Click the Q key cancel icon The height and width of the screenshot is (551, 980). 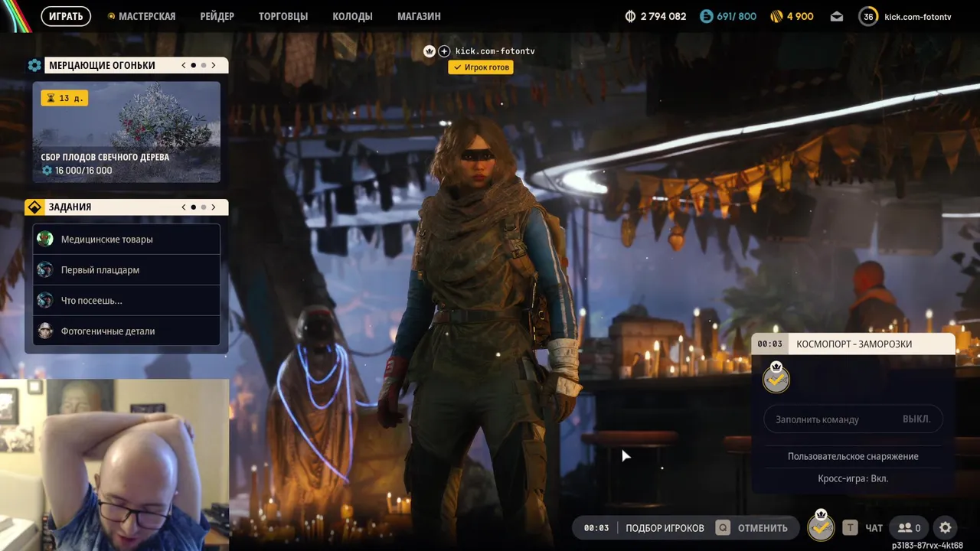(723, 527)
